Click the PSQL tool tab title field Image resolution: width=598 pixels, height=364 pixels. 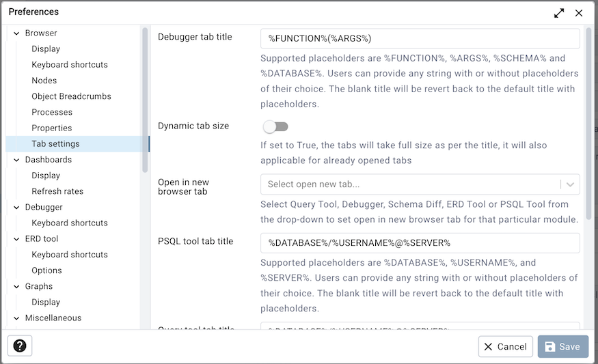[x=420, y=243]
